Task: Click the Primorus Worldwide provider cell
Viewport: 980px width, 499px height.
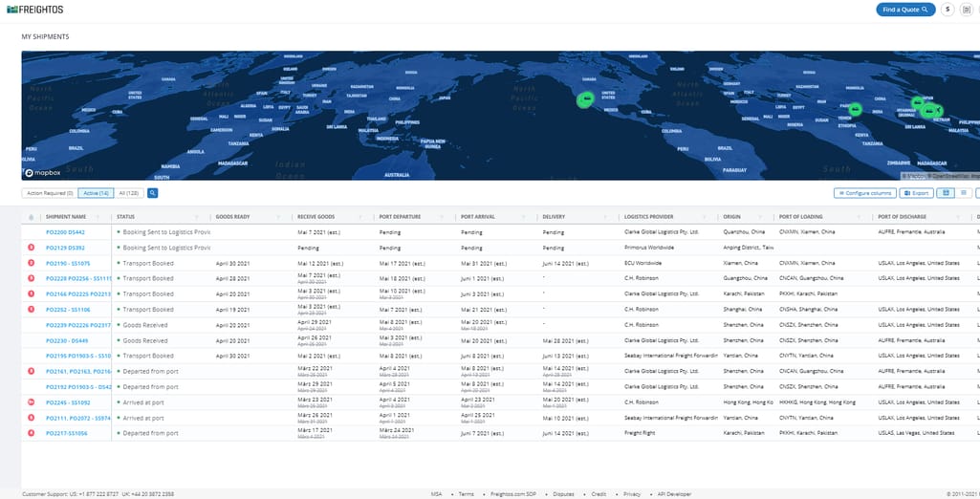Action: click(649, 248)
